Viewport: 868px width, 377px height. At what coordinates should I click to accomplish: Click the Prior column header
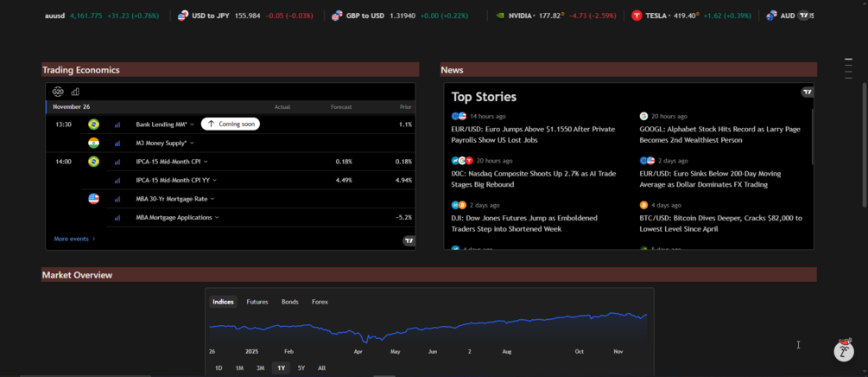click(x=406, y=107)
